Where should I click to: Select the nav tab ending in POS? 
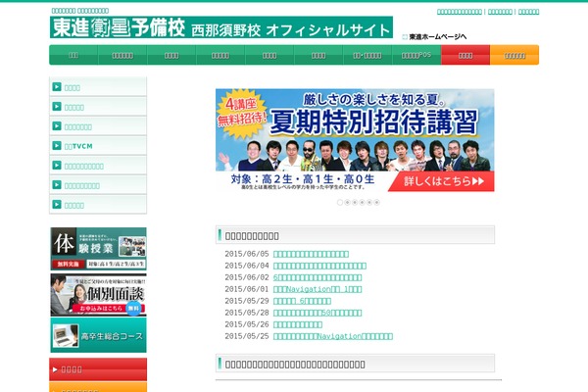coord(416,55)
